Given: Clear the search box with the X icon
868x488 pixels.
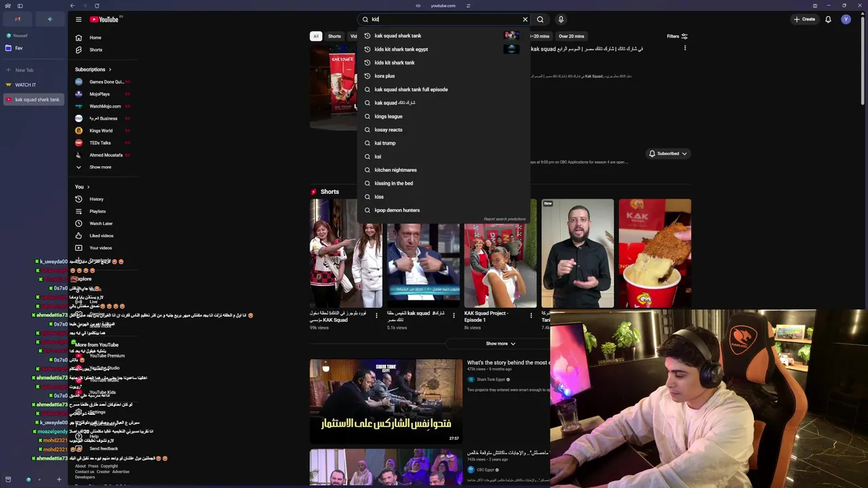Looking at the screenshot, I should [525, 20].
